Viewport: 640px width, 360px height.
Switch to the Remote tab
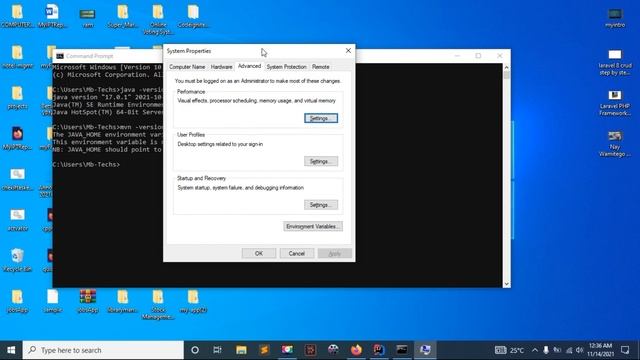pos(321,67)
